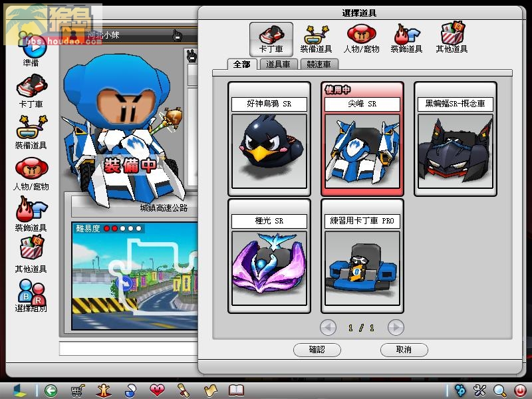Select the 道具車 sub-tab

[x=278, y=64]
